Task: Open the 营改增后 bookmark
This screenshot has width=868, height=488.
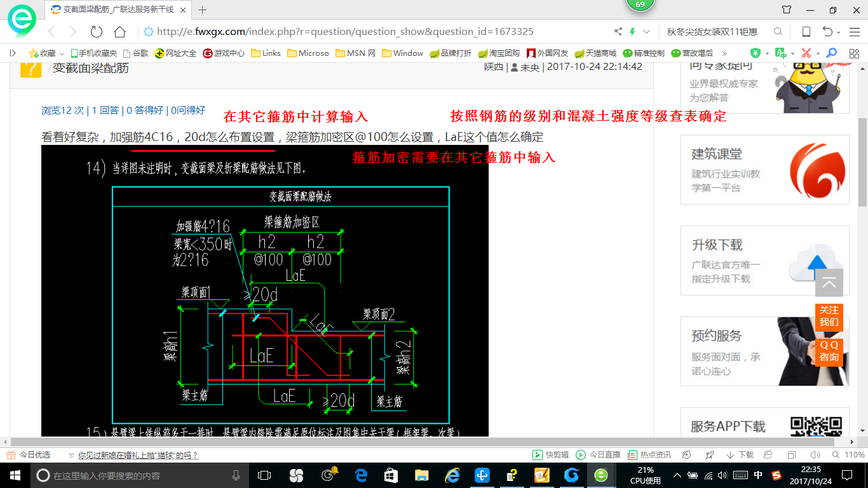Action: tap(692, 53)
